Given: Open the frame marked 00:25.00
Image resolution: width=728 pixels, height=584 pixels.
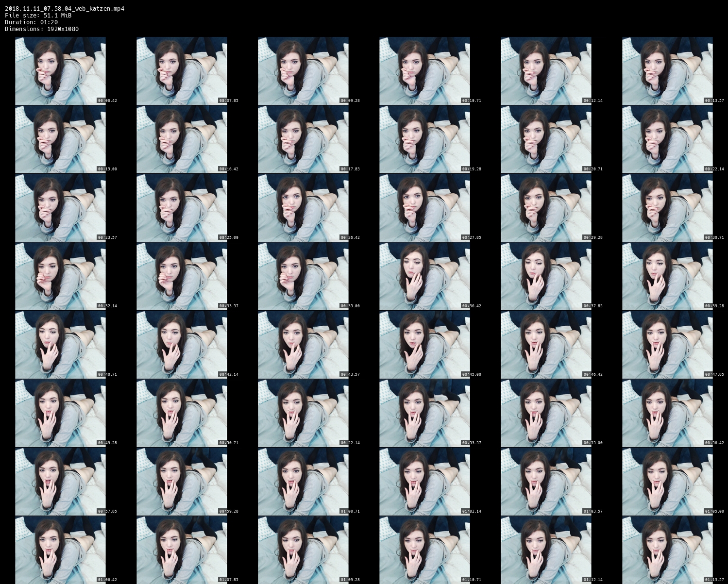Looking at the screenshot, I should click(182, 208).
